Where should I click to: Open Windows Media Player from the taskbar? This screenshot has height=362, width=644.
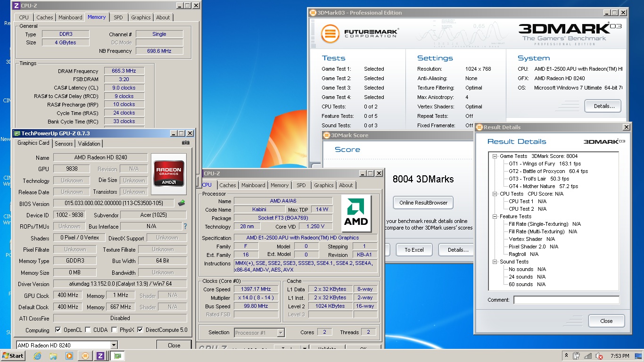(69, 356)
